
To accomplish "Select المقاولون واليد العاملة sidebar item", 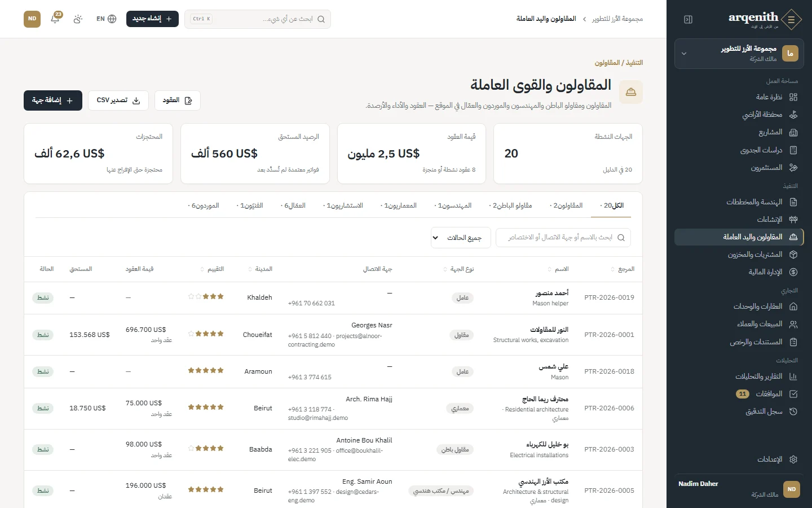I will (x=739, y=237).
